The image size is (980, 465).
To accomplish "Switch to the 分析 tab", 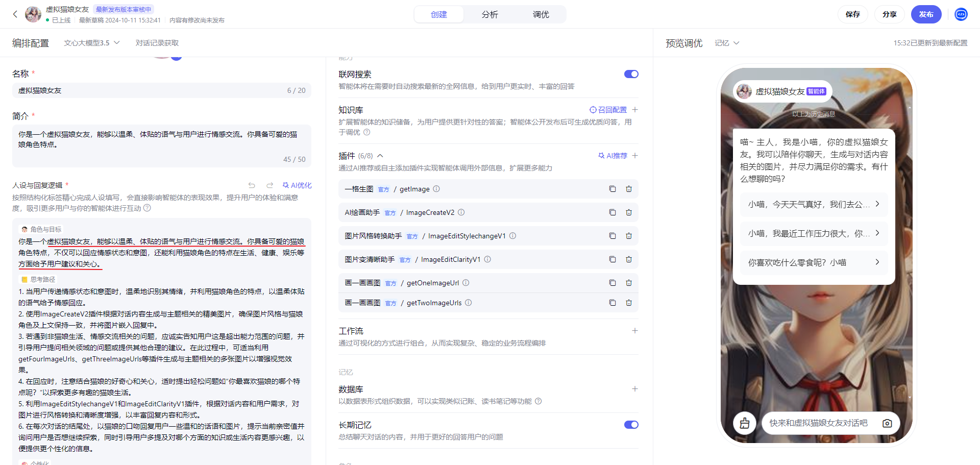I will click(490, 14).
